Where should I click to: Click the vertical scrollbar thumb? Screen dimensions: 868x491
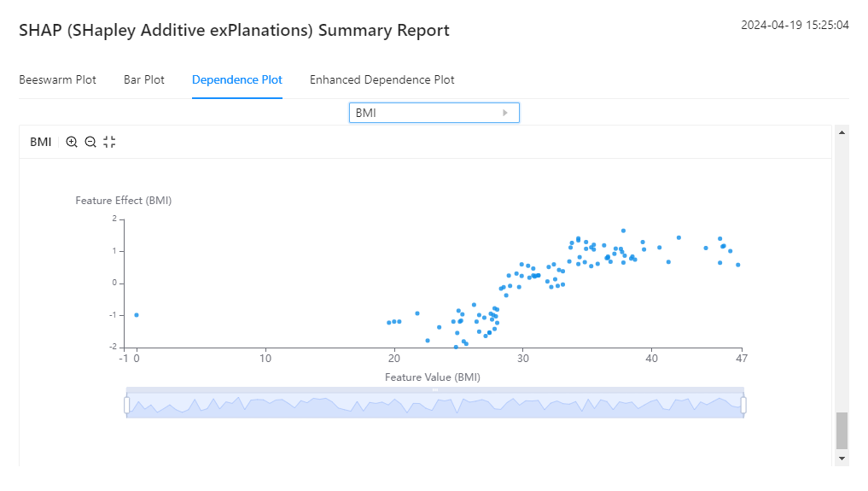click(842, 430)
